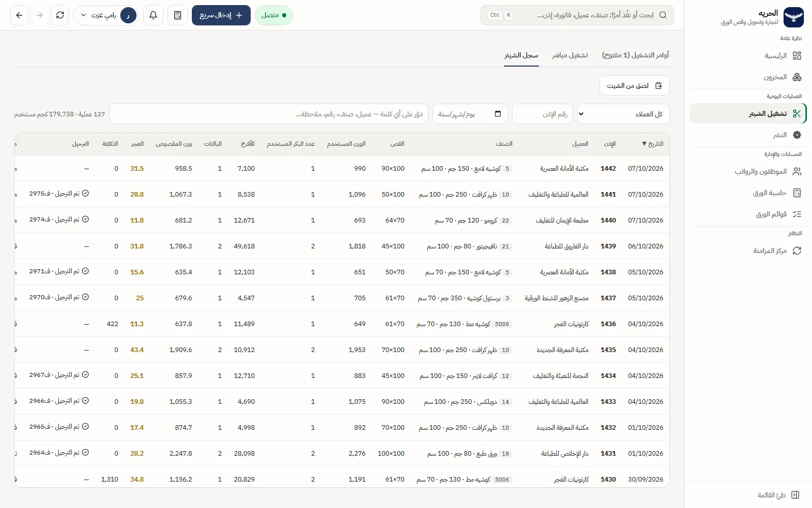Image resolution: width=812 pixels, height=508 pixels.
Task: Click customer دار الفاروق للطباعة
Action: click(x=566, y=246)
